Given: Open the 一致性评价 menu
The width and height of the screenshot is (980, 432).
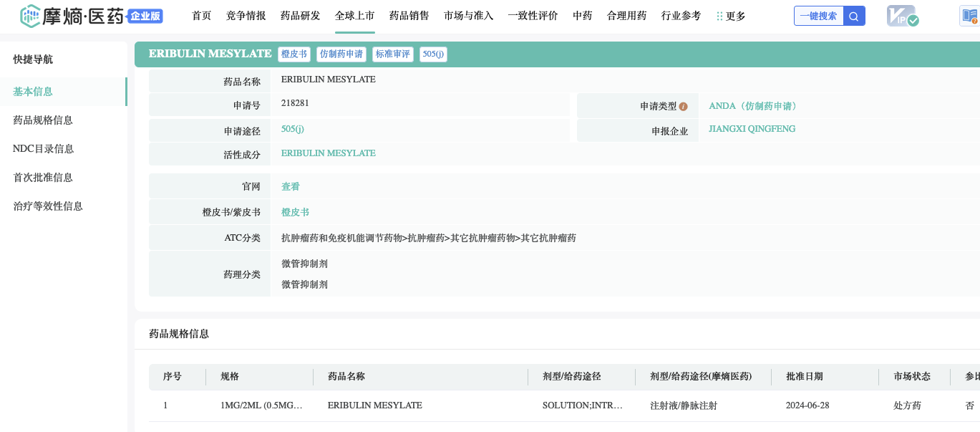Looking at the screenshot, I should [x=533, y=16].
